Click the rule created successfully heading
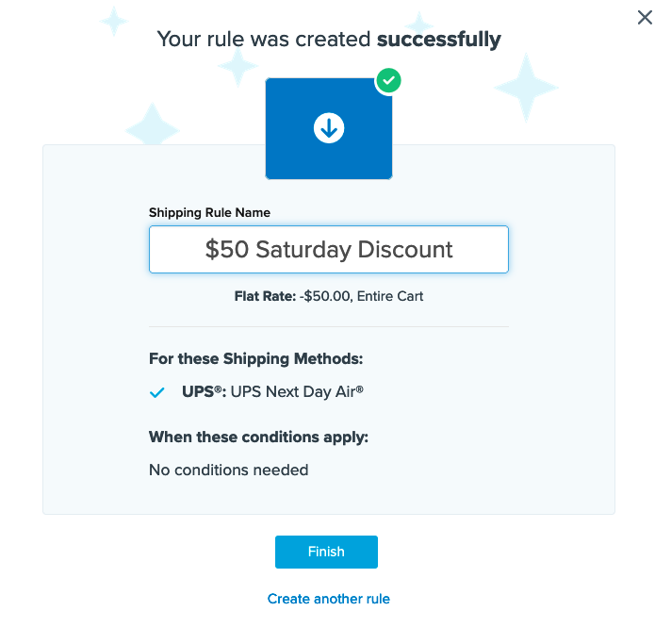655x644 pixels. (x=328, y=40)
